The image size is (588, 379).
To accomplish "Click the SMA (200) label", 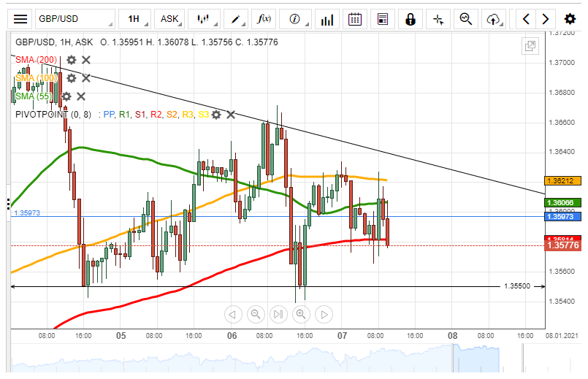I will [x=36, y=60].
